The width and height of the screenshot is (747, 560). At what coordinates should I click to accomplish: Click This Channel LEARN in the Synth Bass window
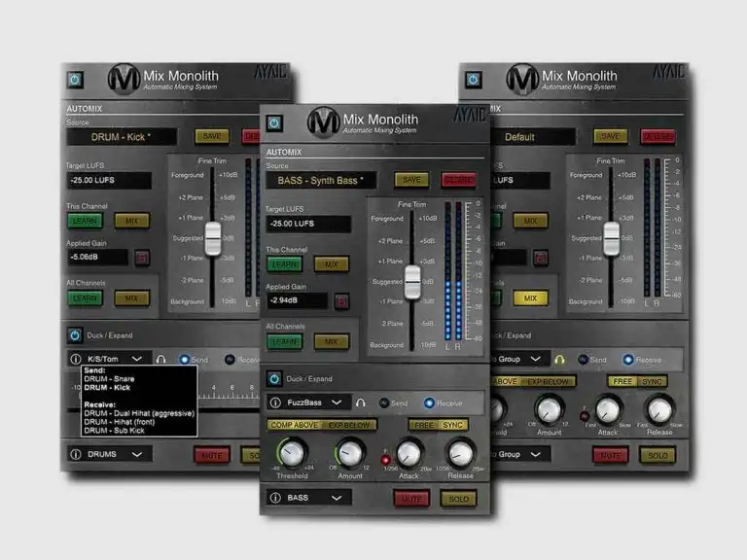[284, 264]
